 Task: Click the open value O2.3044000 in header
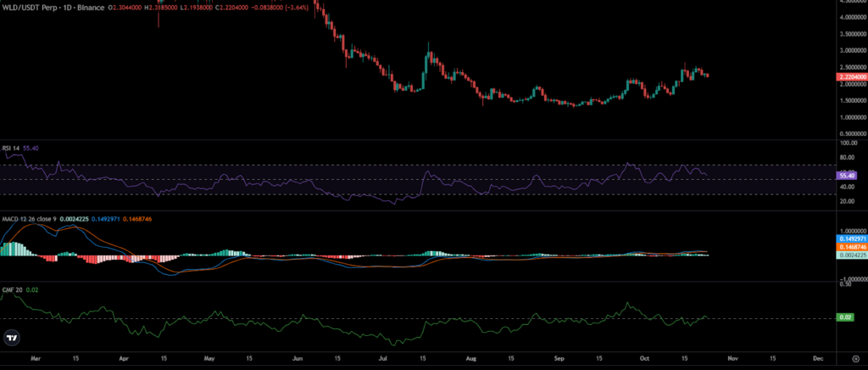coord(125,8)
